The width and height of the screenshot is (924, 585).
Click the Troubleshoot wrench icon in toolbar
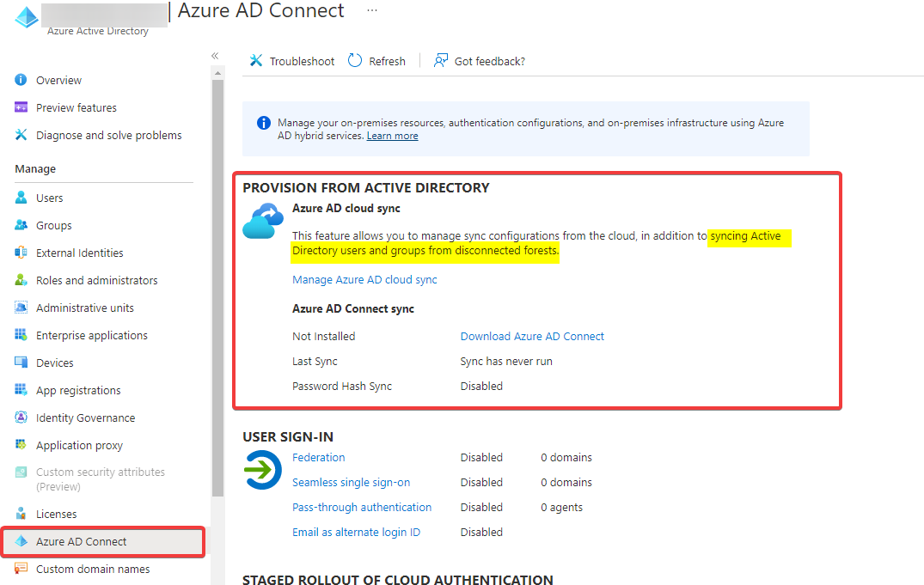tap(256, 60)
